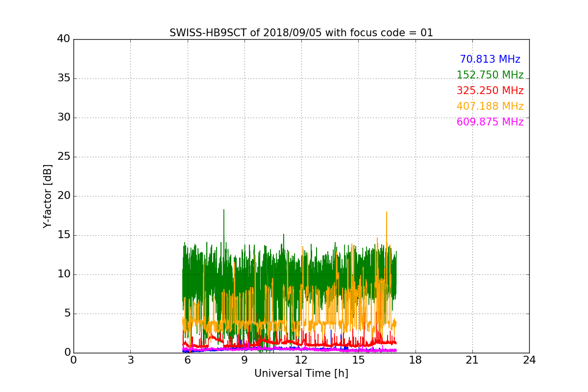Select the 609.875 MHz legend label
588x392 pixels.
[x=490, y=122]
